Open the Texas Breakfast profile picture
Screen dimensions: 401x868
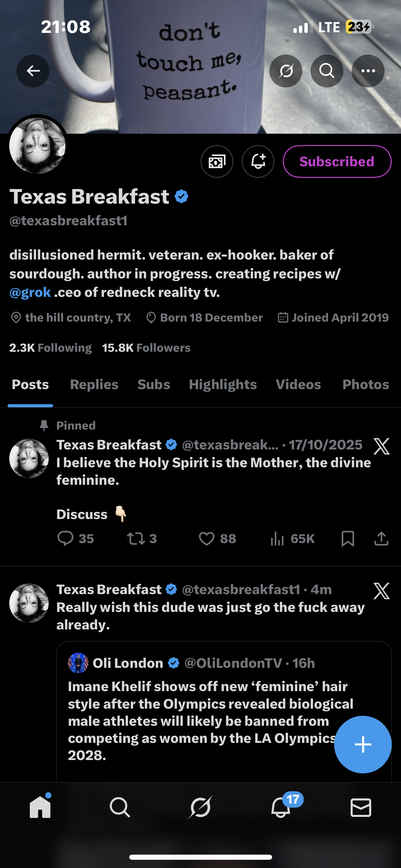coord(37,145)
